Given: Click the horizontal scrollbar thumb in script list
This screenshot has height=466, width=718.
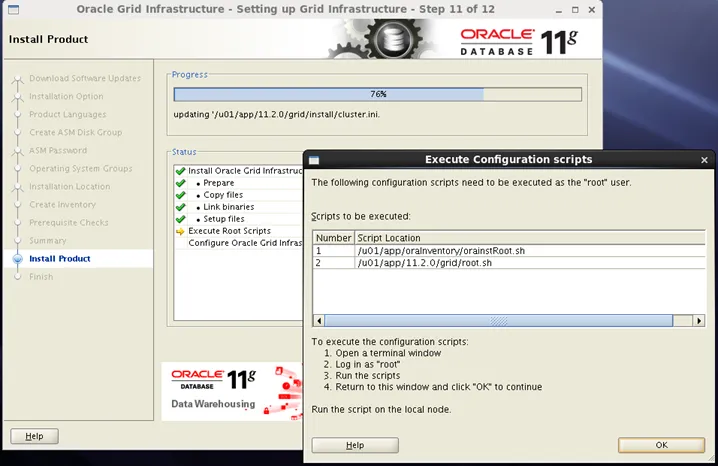Looking at the screenshot, I should point(499,320).
